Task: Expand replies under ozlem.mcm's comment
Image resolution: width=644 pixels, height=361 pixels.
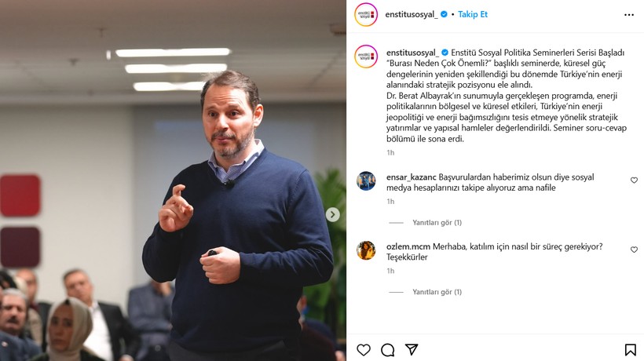Action: point(437,292)
